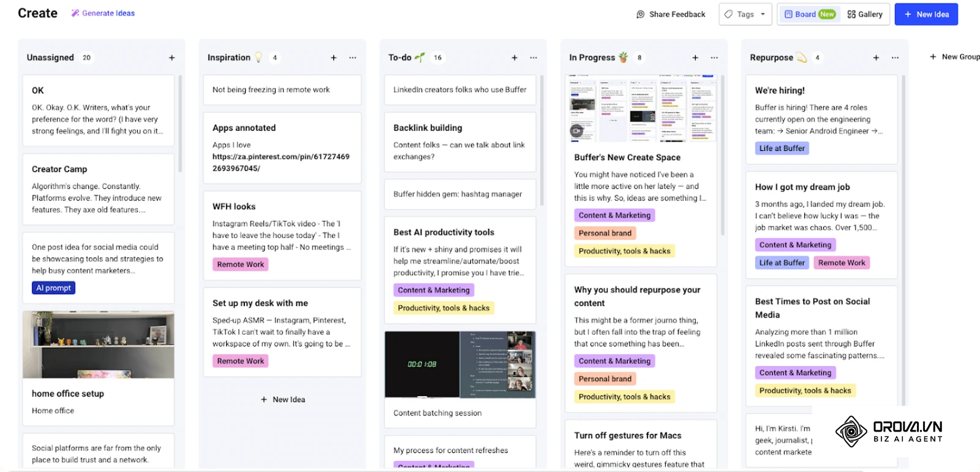Open the Inspiration column three-dot menu
Image resolution: width=980 pixels, height=472 pixels.
(x=353, y=58)
